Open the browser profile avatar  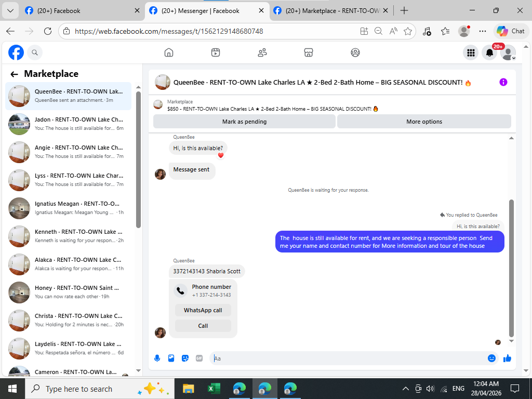[464, 31]
